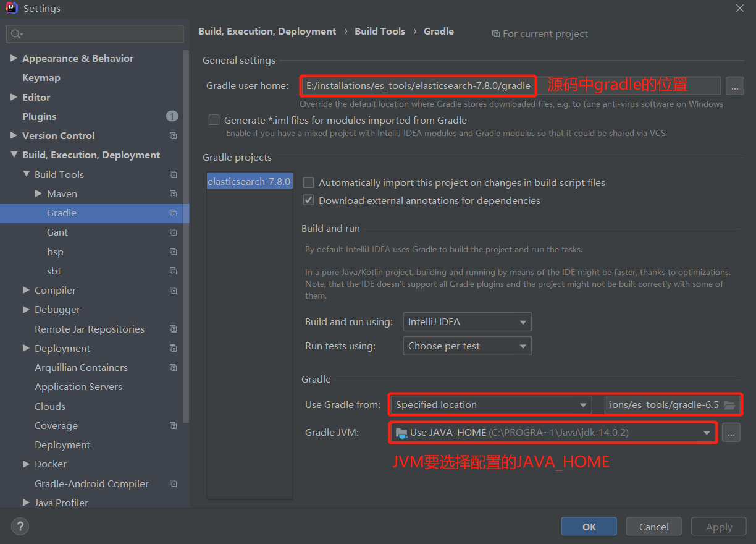Image resolution: width=756 pixels, height=544 pixels.
Task: Click Build, Execution, Deployment breadcrumb
Action: [x=267, y=31]
